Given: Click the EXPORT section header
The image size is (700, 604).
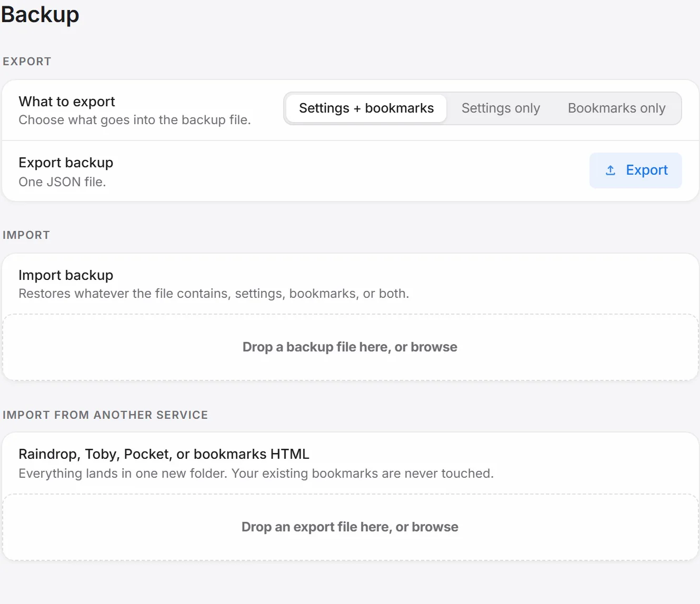Looking at the screenshot, I should [27, 62].
